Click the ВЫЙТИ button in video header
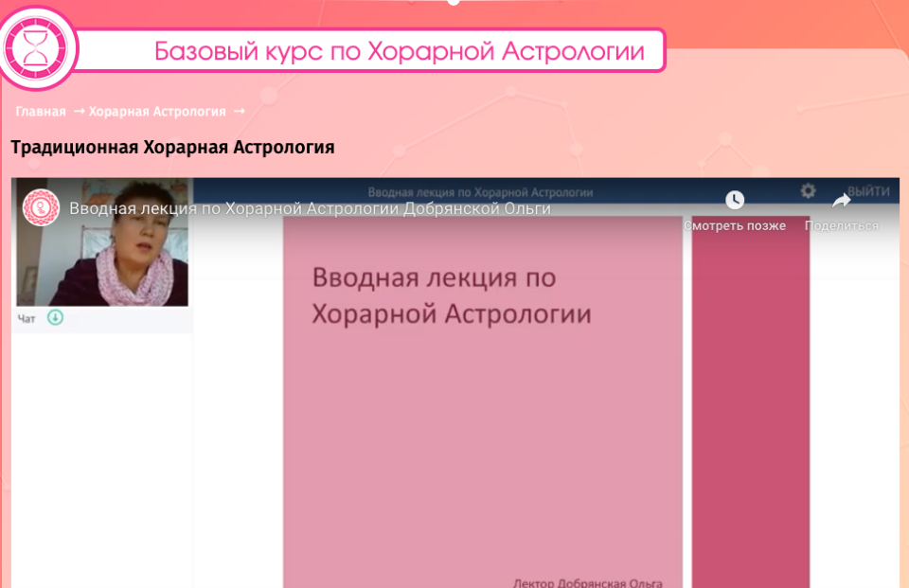 [868, 191]
